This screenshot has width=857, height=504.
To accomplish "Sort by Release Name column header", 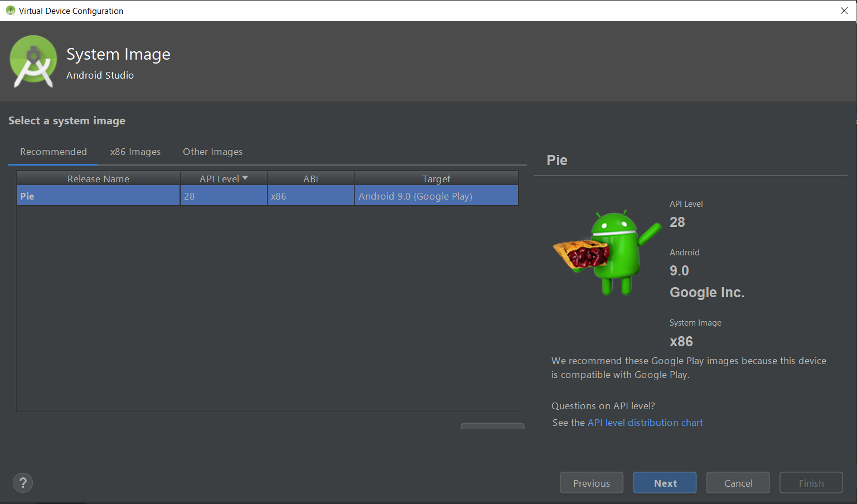I will [98, 178].
